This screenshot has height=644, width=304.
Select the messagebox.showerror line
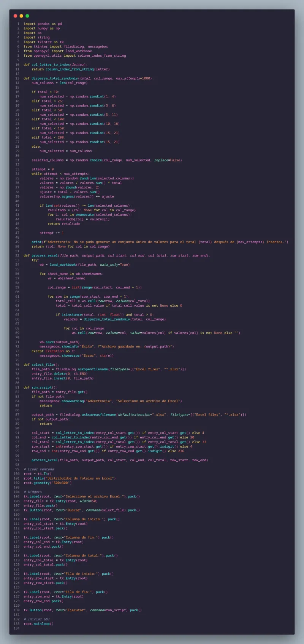pyautogui.click(x=77, y=356)
